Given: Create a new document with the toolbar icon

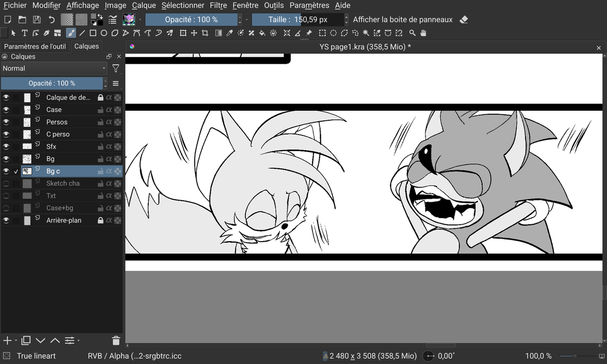Looking at the screenshot, I should [x=7, y=20].
